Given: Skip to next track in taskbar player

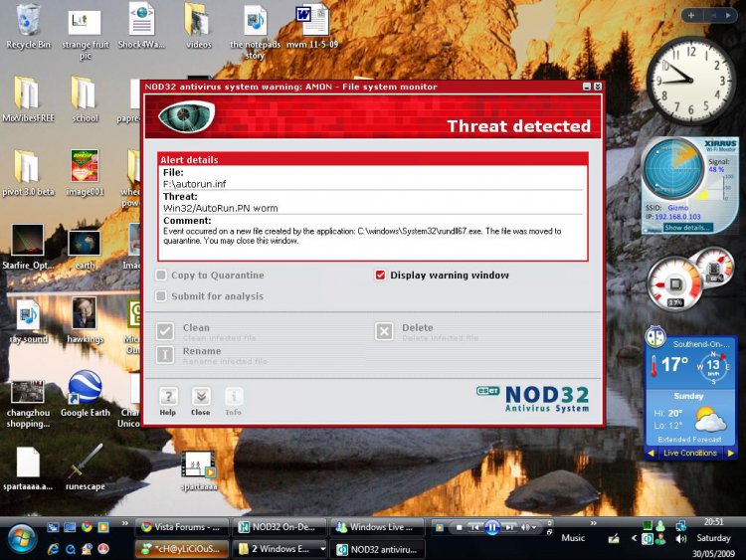Looking at the screenshot, I should pyautogui.click(x=508, y=527).
